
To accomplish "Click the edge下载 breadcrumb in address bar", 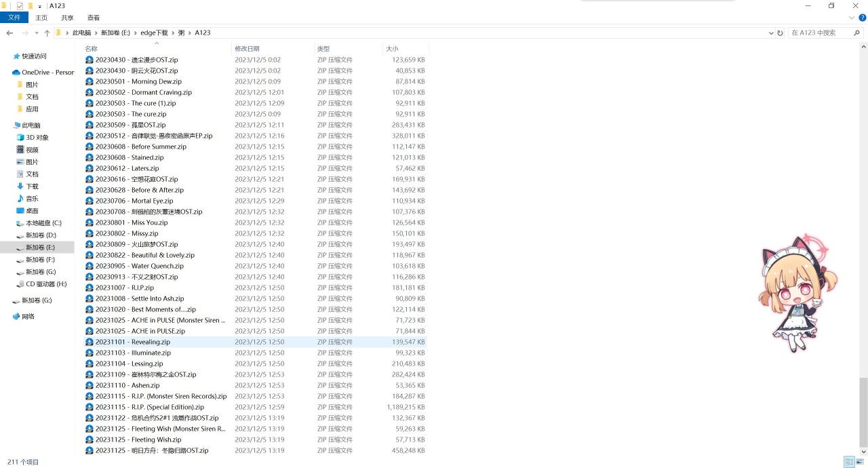I will [x=154, y=33].
